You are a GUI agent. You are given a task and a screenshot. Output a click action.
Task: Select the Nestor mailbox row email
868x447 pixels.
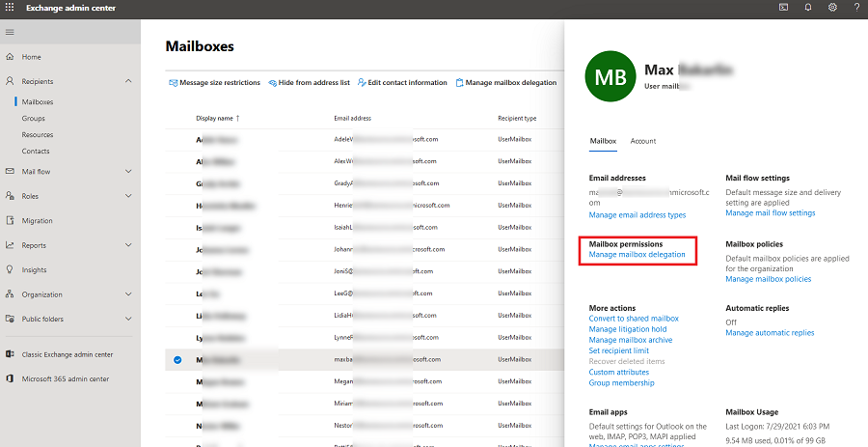(389, 426)
